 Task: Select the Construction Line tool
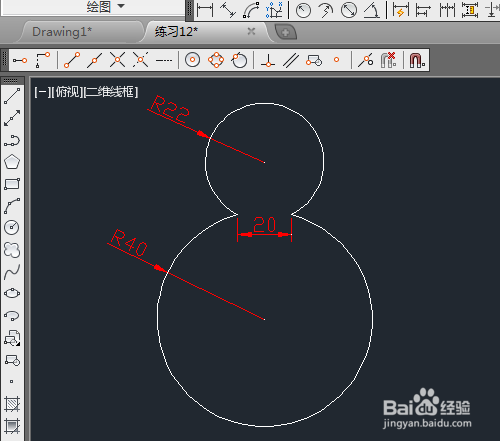click(12, 118)
